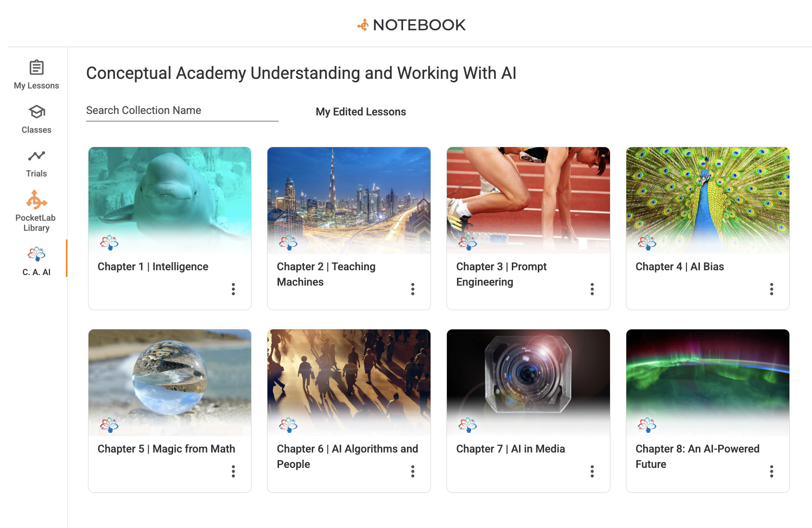The image size is (812, 528).
Task: Switch to My Edited Lessons
Action: click(x=361, y=112)
